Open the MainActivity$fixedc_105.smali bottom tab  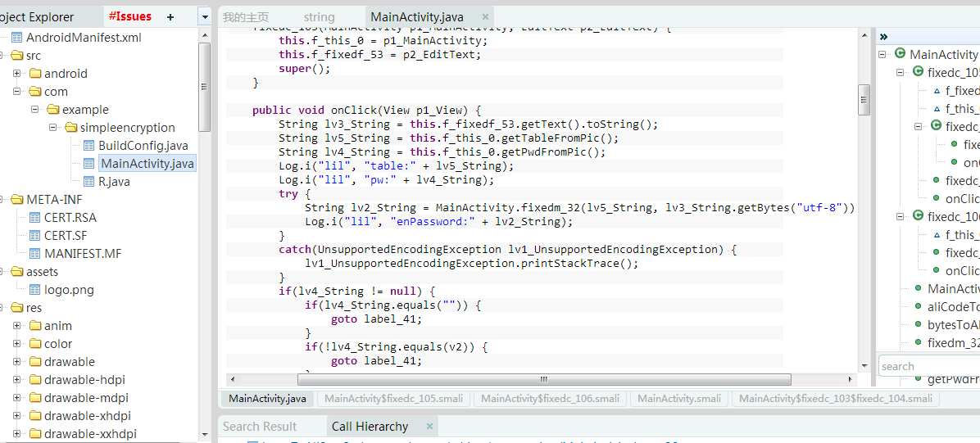tap(394, 399)
